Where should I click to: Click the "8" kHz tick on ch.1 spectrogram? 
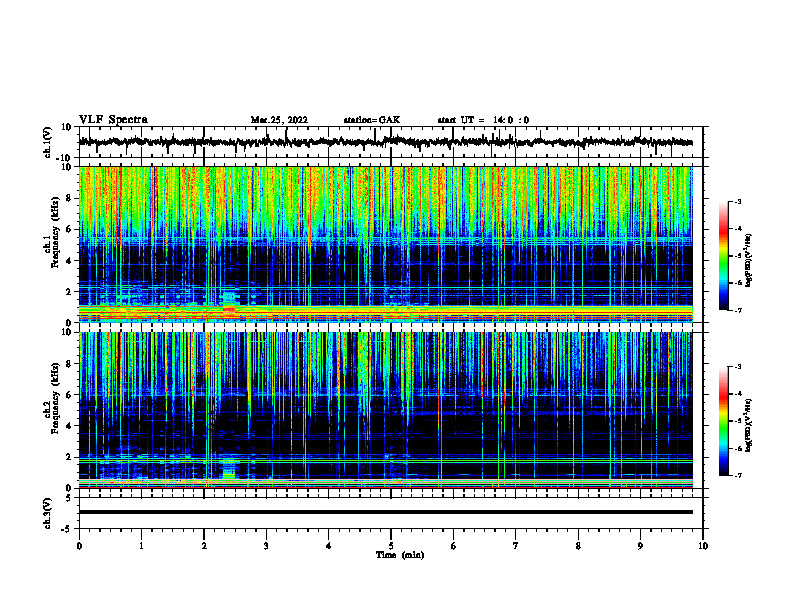69,198
